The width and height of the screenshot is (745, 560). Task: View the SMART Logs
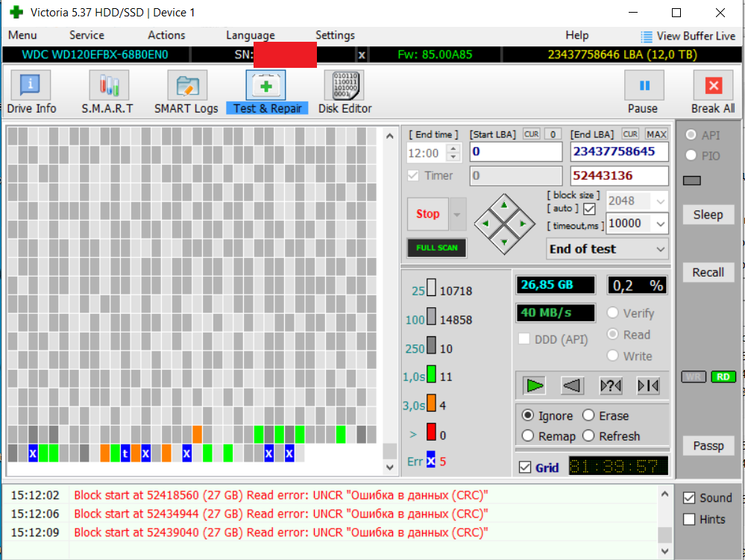pos(186,90)
